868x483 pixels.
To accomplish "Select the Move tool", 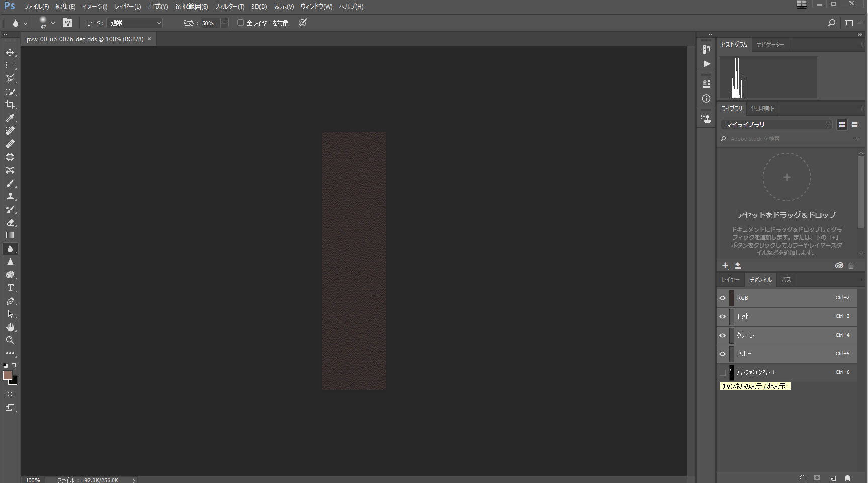I will point(10,53).
